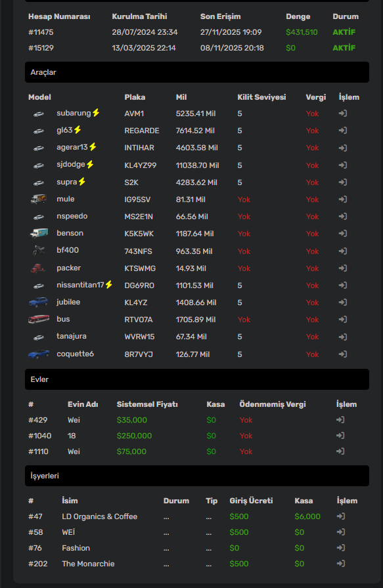This screenshot has width=383, height=588.
Task: Open action icon for subarung vehicle
Action: [342, 114]
